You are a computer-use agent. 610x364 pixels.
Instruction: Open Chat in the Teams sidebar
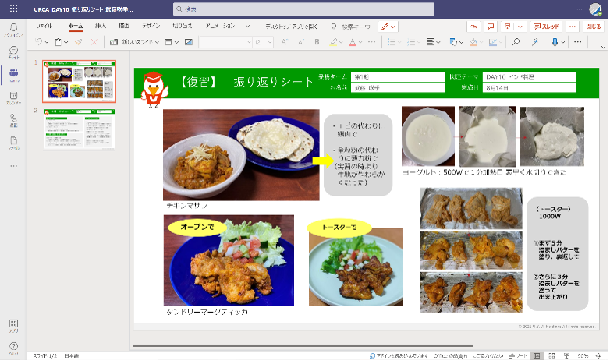pyautogui.click(x=13, y=52)
